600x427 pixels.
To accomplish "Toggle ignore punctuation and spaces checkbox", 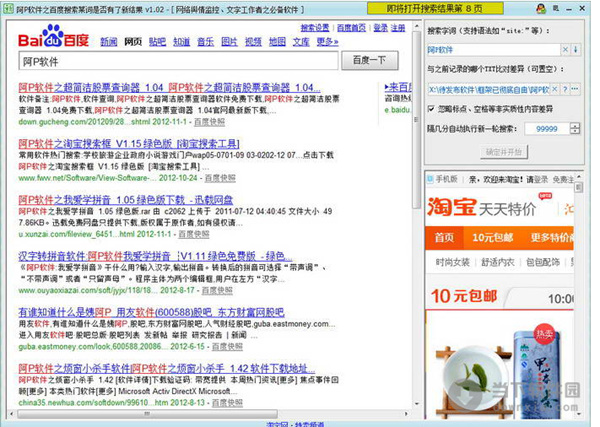I will 431,109.
